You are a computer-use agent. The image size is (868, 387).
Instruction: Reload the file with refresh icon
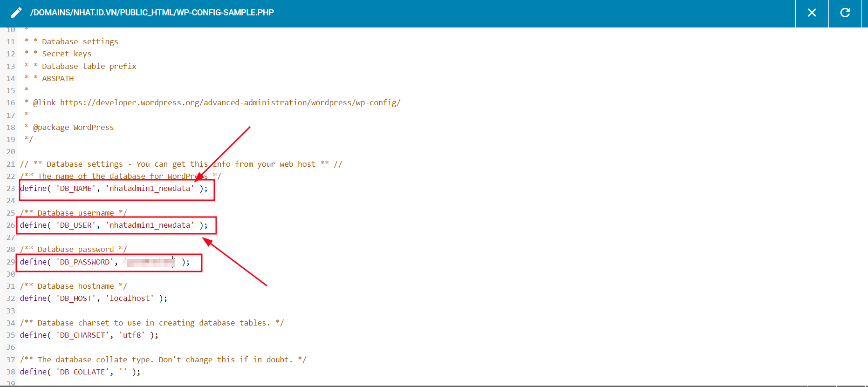click(x=845, y=13)
